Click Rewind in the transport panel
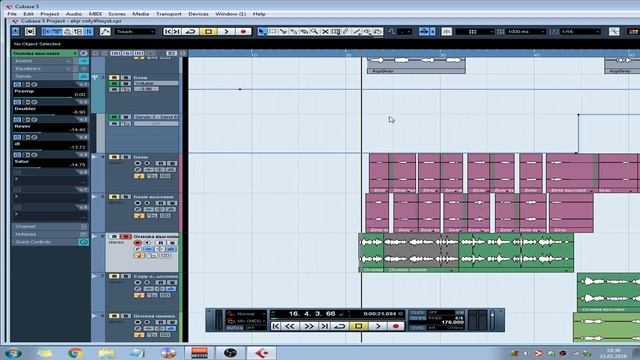This screenshot has height=360, width=640. coord(290,326)
